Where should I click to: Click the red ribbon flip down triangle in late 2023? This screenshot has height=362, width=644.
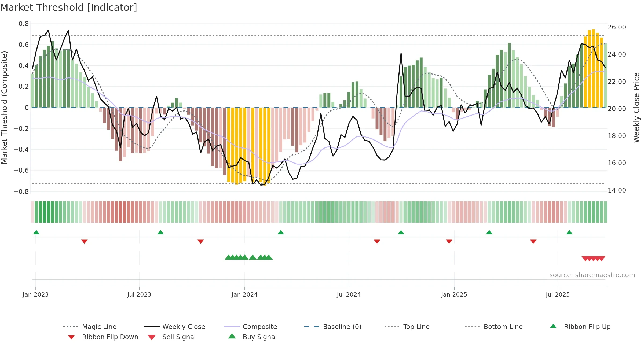pos(200,242)
